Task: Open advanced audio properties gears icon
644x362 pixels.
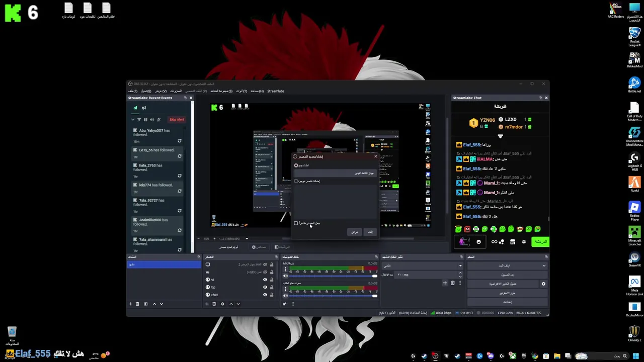Action: pyautogui.click(x=285, y=304)
